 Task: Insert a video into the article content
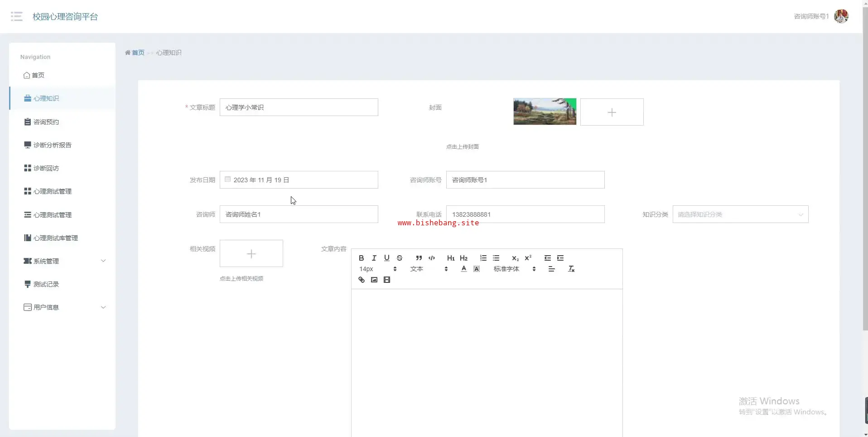coord(387,280)
